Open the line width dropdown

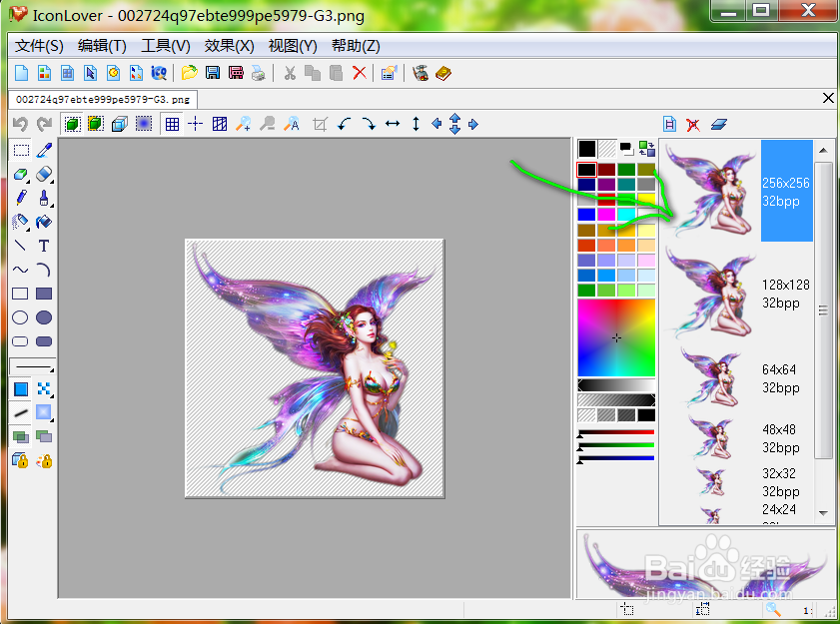click(x=33, y=366)
